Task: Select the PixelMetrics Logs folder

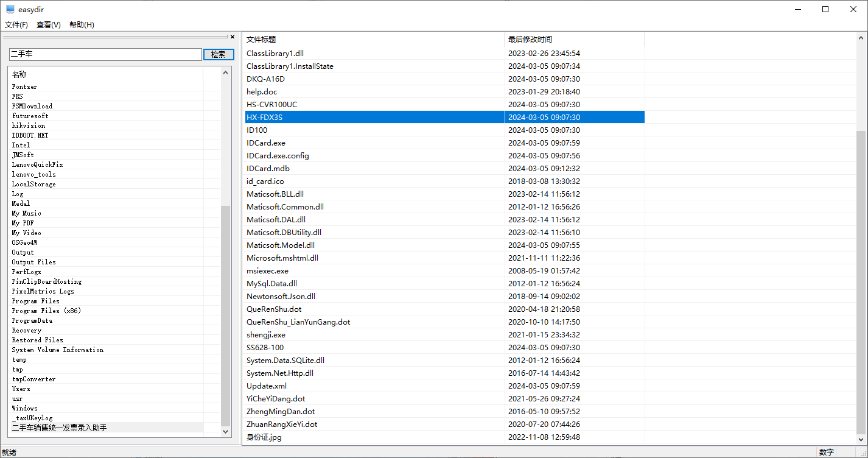Action: coord(43,291)
